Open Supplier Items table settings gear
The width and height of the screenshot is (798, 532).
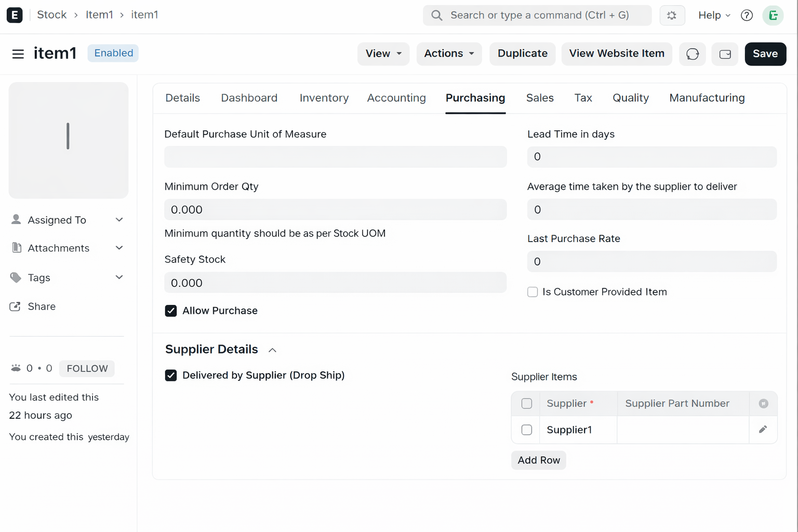click(763, 404)
